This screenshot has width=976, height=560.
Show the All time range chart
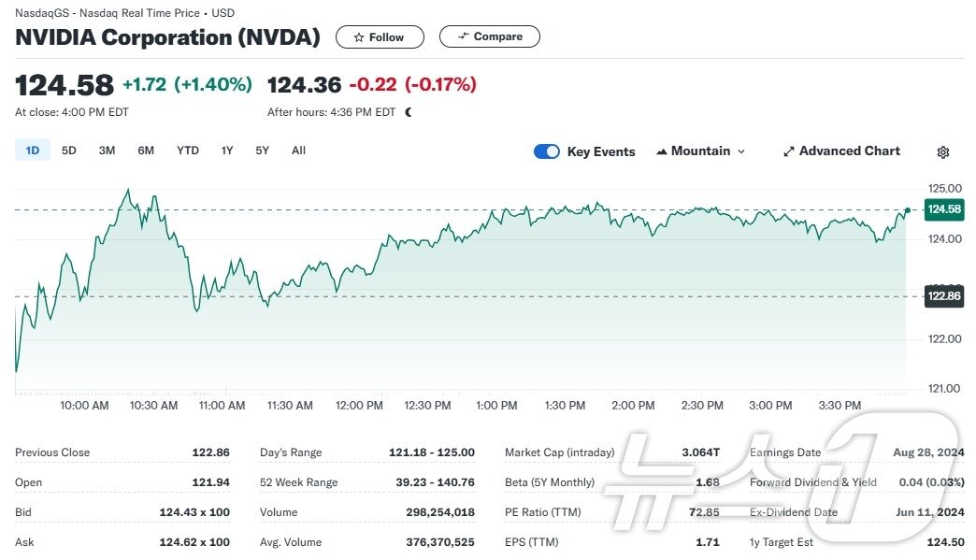click(298, 151)
